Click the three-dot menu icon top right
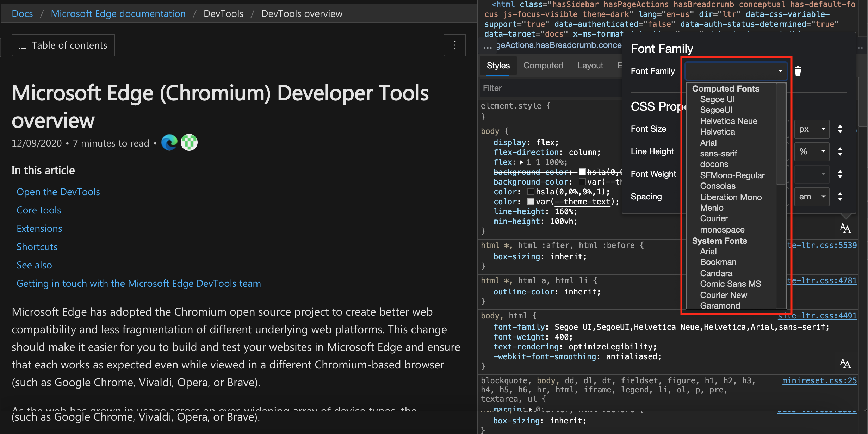Image resolution: width=868 pixels, height=434 pixels. (455, 45)
